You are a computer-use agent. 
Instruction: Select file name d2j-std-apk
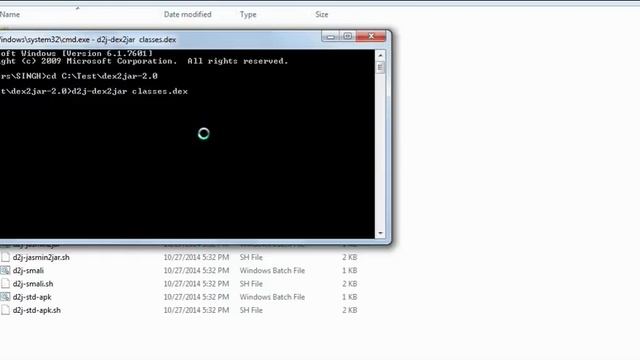(32, 297)
